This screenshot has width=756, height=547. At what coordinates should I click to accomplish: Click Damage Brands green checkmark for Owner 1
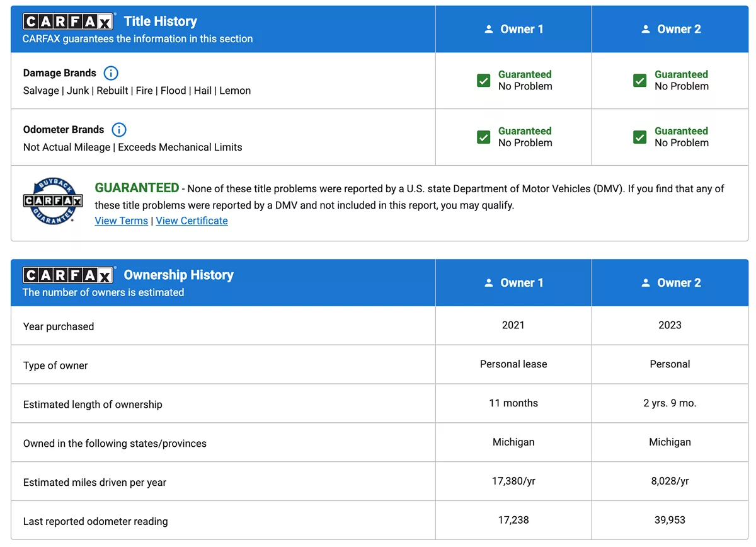pyautogui.click(x=484, y=81)
